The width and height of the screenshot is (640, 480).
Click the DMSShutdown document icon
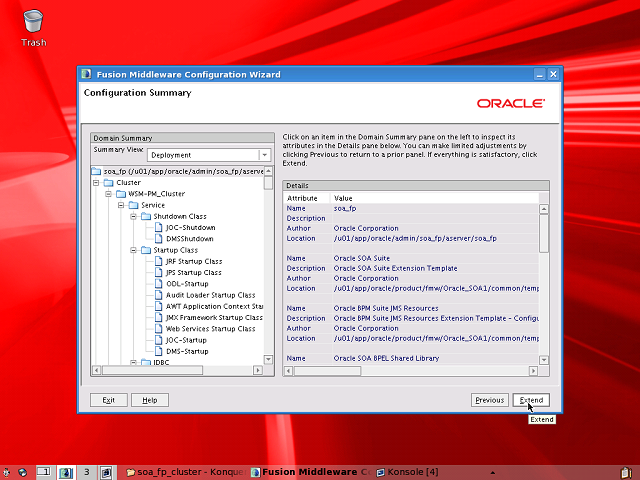pos(159,238)
